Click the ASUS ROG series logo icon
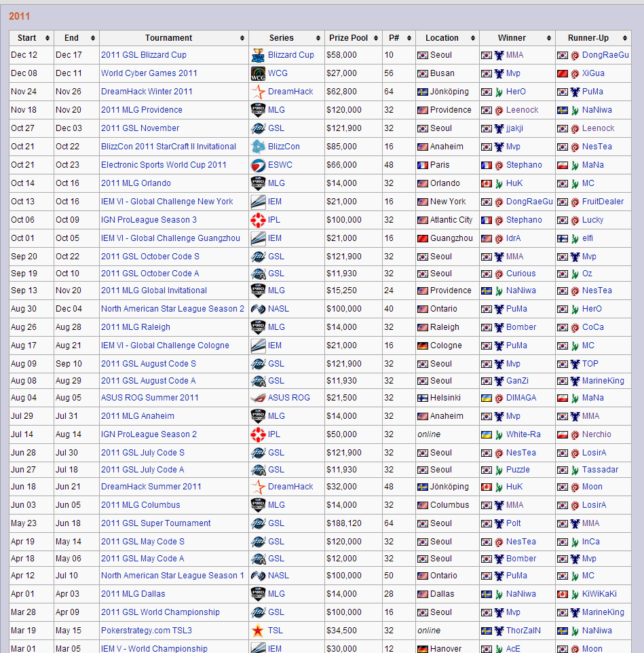The image size is (644, 653). point(258,398)
